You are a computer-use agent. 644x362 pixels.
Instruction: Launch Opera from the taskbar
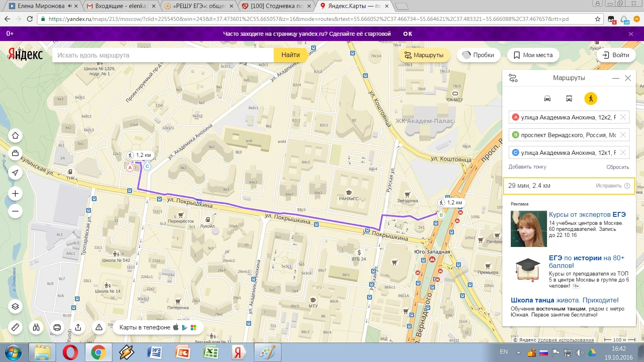[70, 353]
